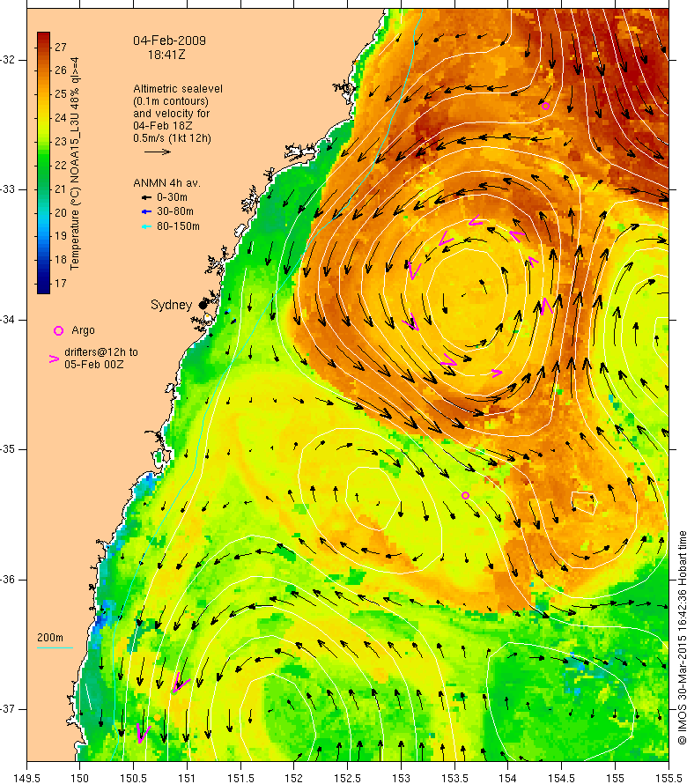687x784 pixels.
Task: Click the Argo float marker near -32.3 latitude
Action: 545,106
